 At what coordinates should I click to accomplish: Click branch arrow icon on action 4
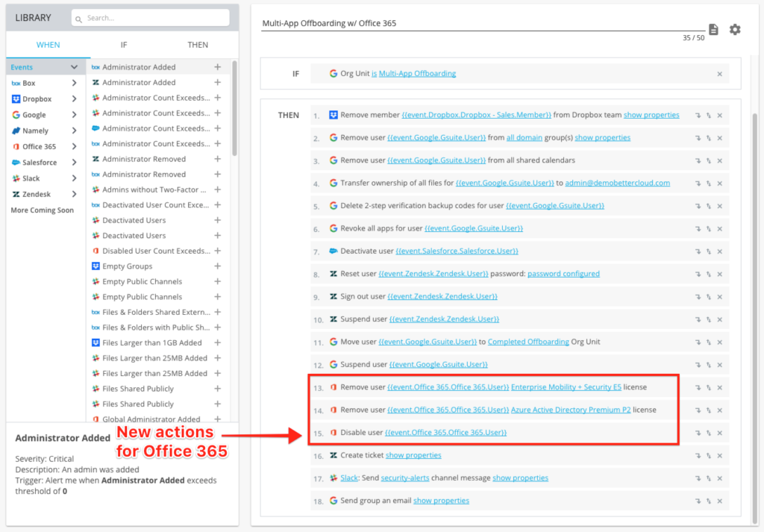pos(698,184)
